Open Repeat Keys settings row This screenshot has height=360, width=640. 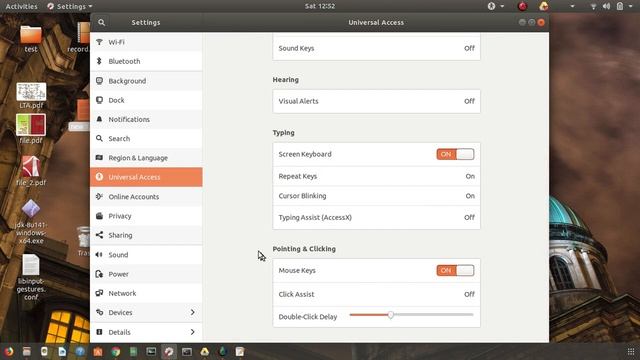(x=376, y=176)
